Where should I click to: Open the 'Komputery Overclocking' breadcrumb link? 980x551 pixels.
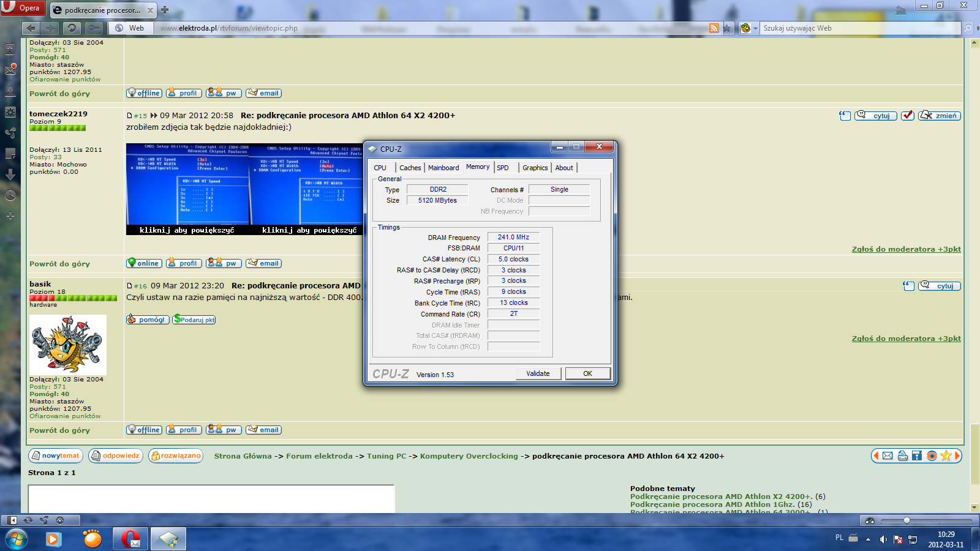[469, 456]
